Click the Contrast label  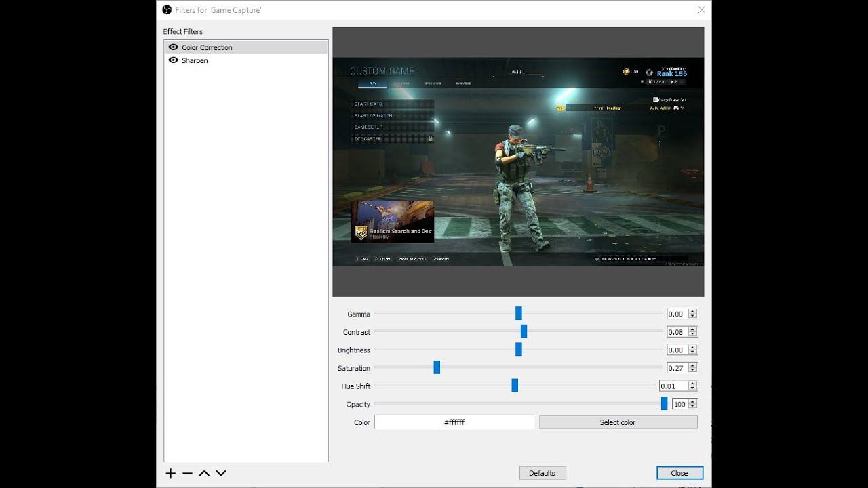pos(357,332)
